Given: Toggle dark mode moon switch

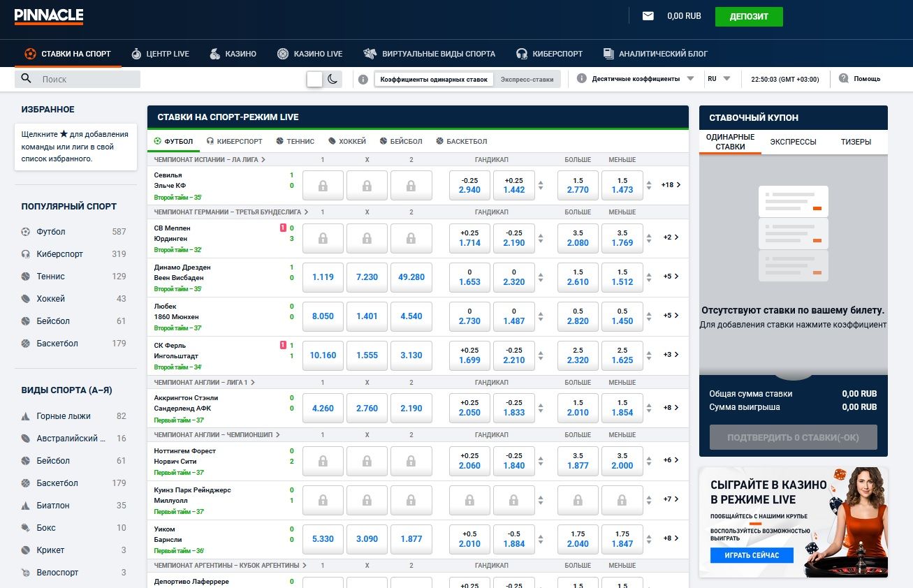Looking at the screenshot, I should click(333, 79).
